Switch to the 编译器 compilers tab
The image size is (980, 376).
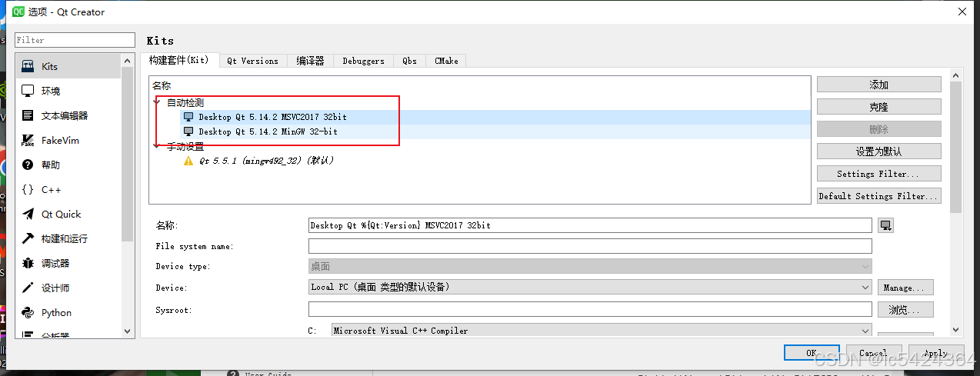[311, 61]
